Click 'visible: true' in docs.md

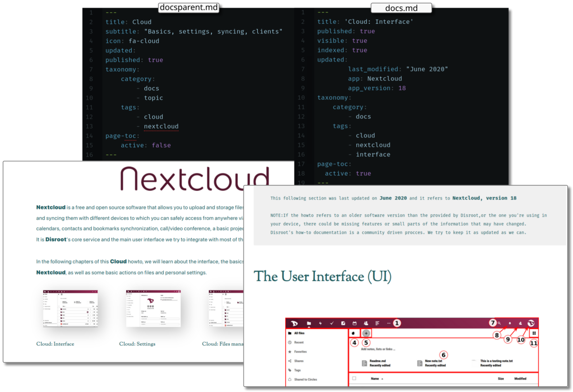[x=342, y=41]
